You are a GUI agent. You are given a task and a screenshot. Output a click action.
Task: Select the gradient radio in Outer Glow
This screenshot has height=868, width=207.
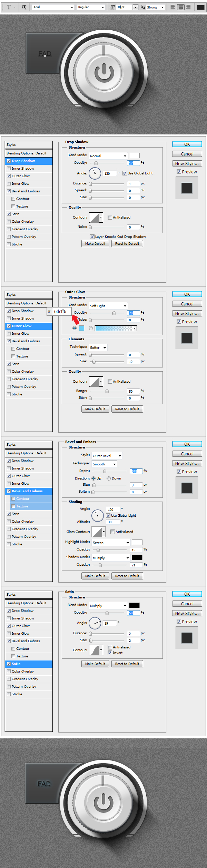(91, 328)
